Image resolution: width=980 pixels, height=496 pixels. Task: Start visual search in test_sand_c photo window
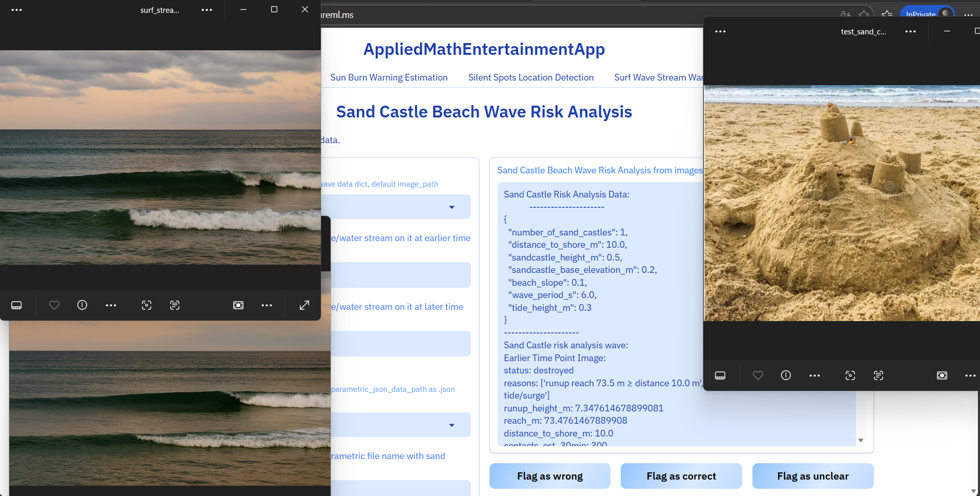850,375
